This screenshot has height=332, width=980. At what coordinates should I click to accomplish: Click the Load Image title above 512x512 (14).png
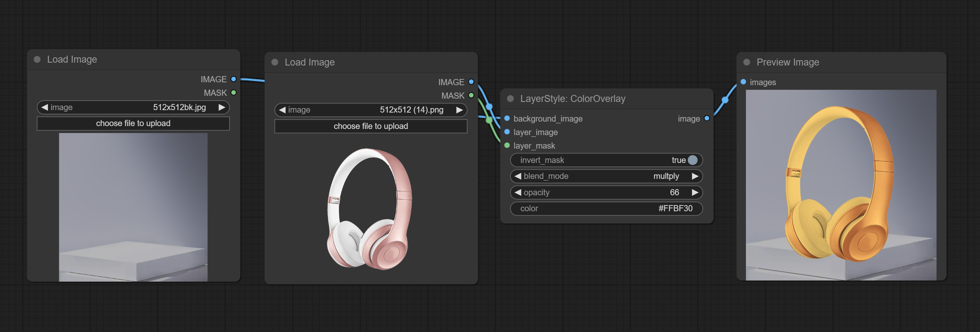310,62
